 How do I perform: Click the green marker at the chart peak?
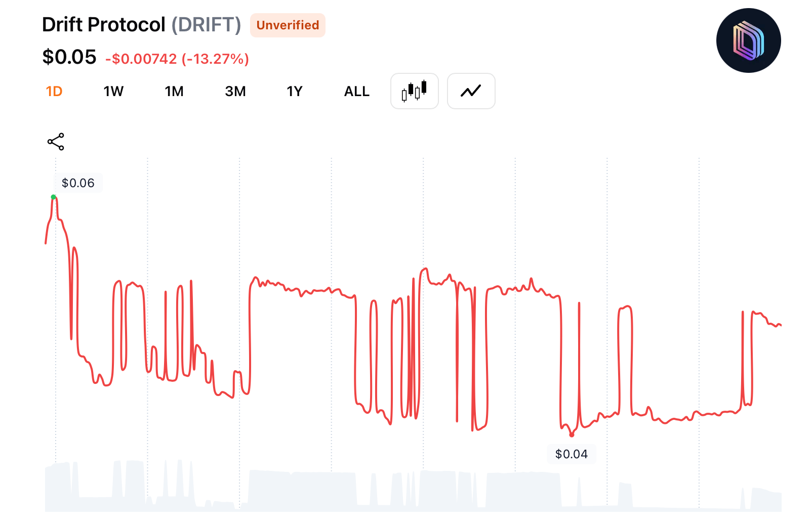pyautogui.click(x=54, y=196)
